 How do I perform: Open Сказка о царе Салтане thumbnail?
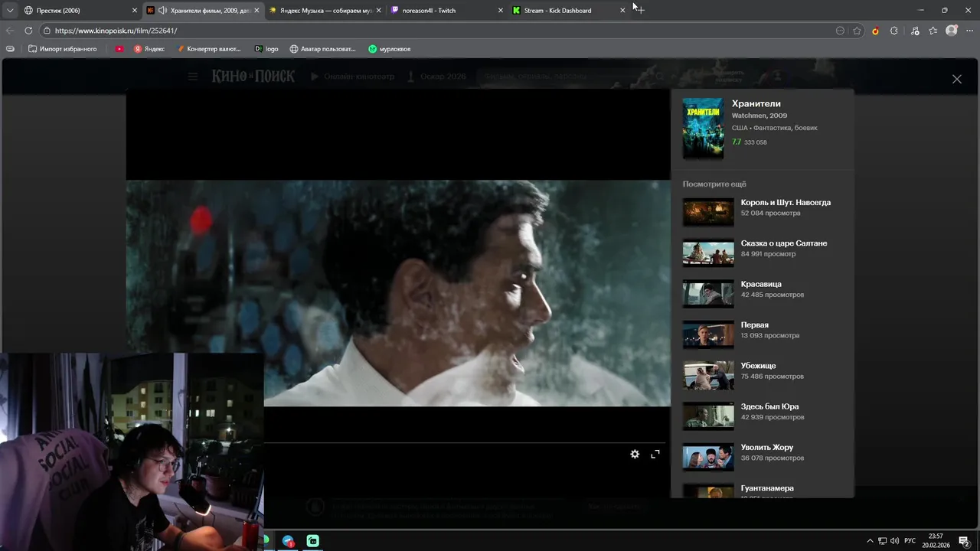pos(708,253)
